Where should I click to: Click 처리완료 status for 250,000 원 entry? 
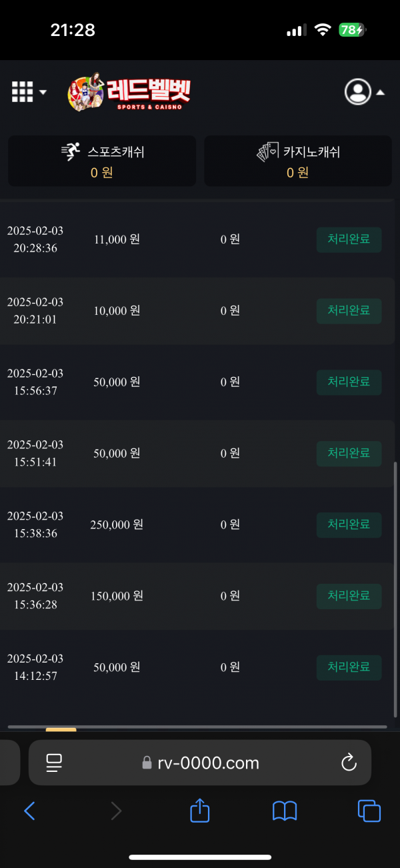click(349, 525)
